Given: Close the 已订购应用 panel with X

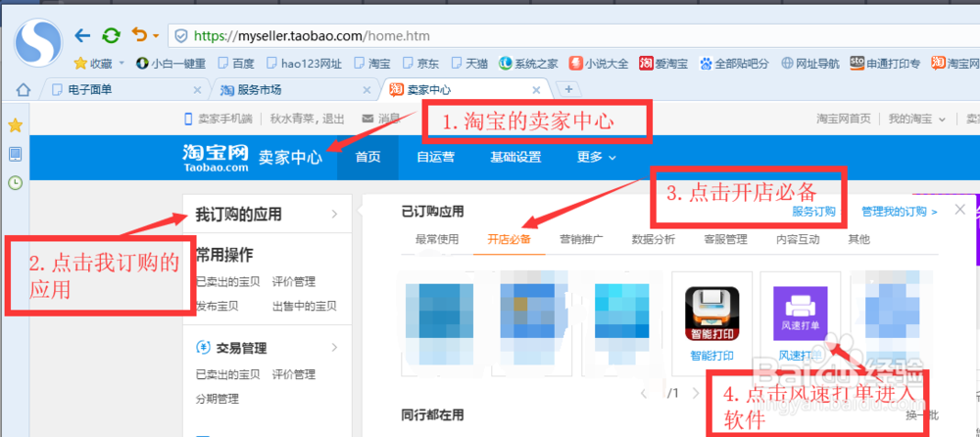Looking at the screenshot, I should pyautogui.click(x=960, y=210).
